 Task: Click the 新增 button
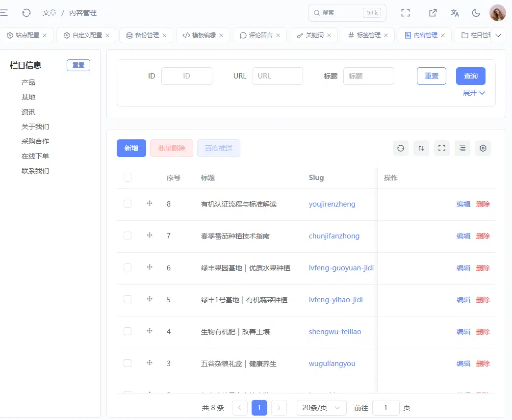(131, 148)
